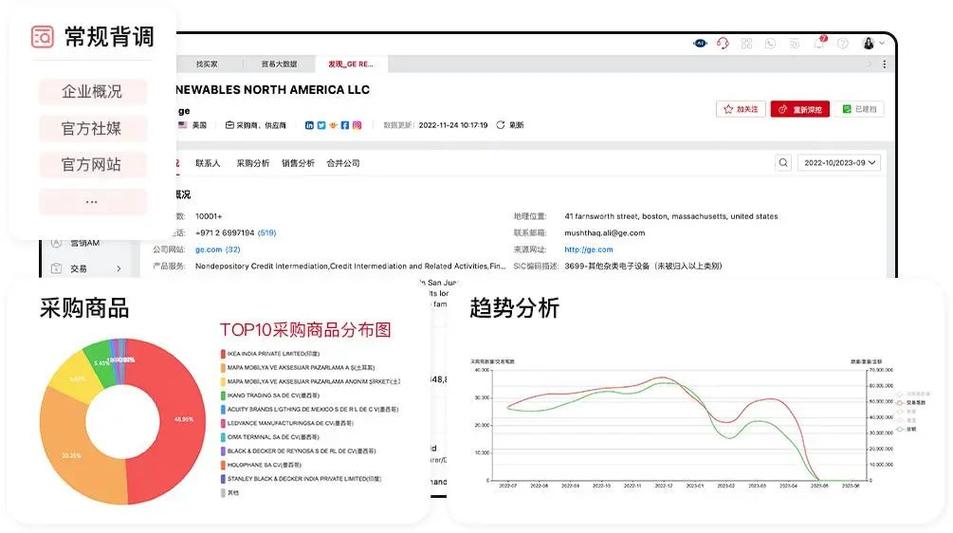Open the company Instagram icon
This screenshot has height=533, width=953.
(x=357, y=125)
